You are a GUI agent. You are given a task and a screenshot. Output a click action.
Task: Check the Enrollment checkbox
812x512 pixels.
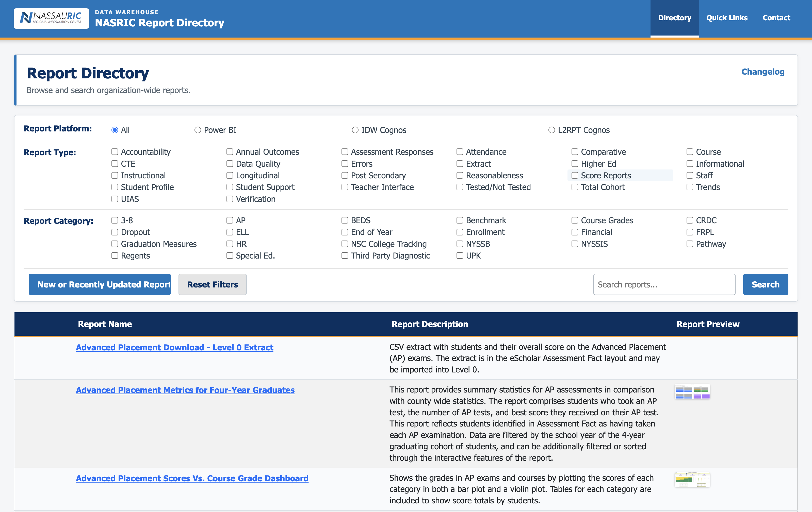460,232
